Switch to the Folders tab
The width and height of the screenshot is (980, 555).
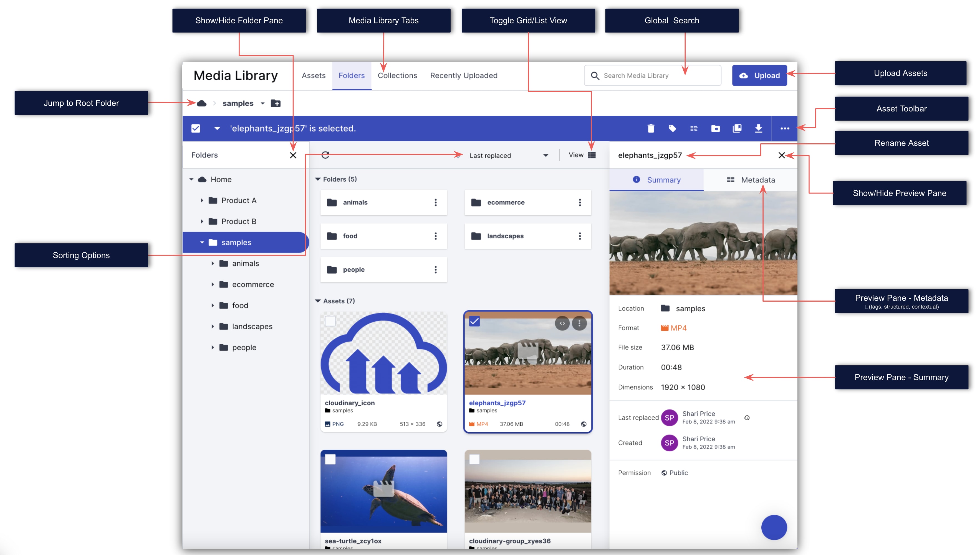click(x=351, y=75)
